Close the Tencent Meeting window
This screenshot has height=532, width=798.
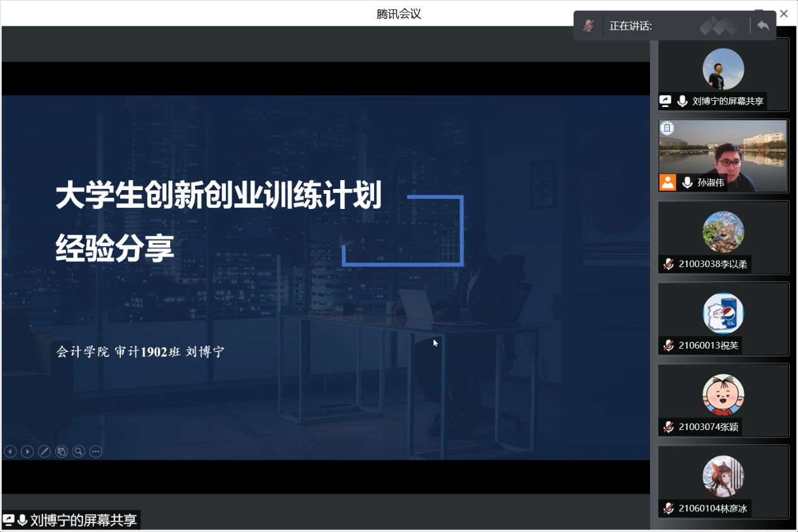point(784,13)
